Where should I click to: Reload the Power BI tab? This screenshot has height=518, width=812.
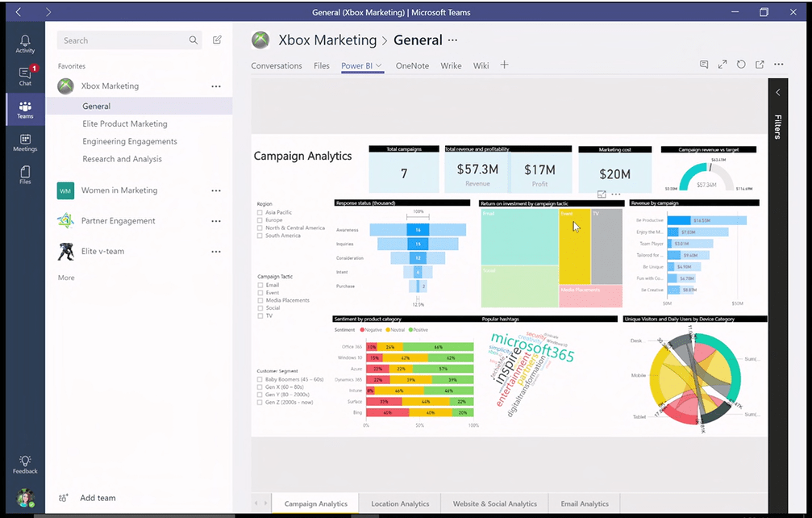pyautogui.click(x=741, y=65)
